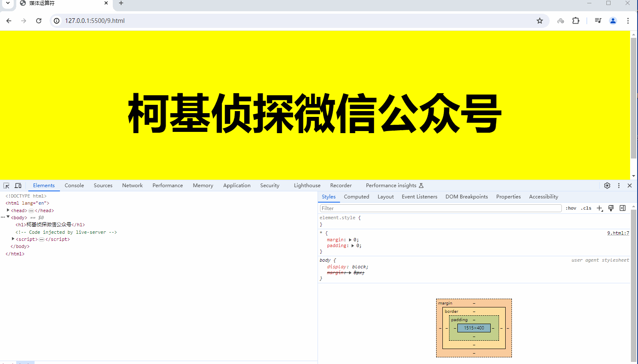
Task: Click the browser back arrow
Action: click(x=9, y=21)
